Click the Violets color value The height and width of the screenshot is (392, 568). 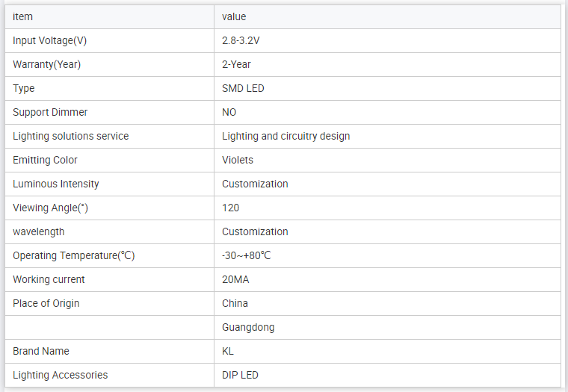[238, 160]
